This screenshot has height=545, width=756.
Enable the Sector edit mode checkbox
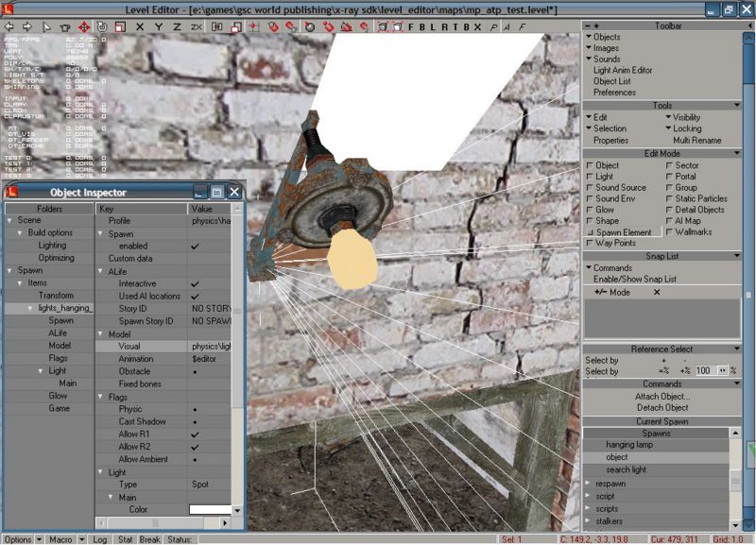(669, 165)
